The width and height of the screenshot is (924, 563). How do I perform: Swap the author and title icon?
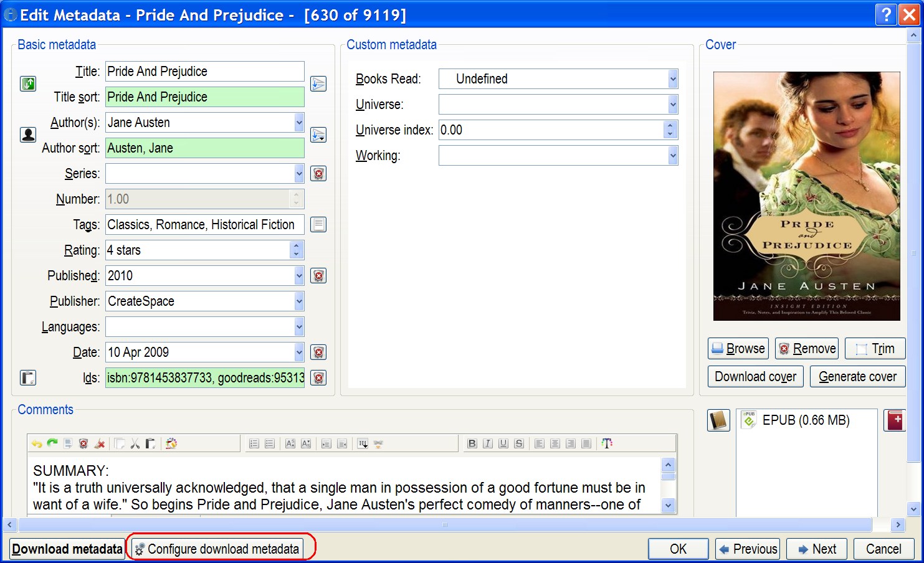click(x=28, y=83)
